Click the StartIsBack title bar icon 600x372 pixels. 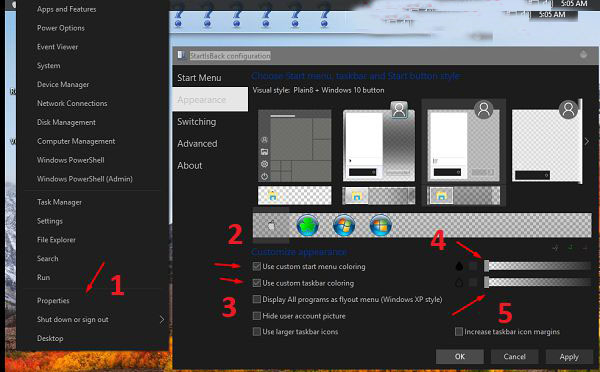[x=181, y=55]
